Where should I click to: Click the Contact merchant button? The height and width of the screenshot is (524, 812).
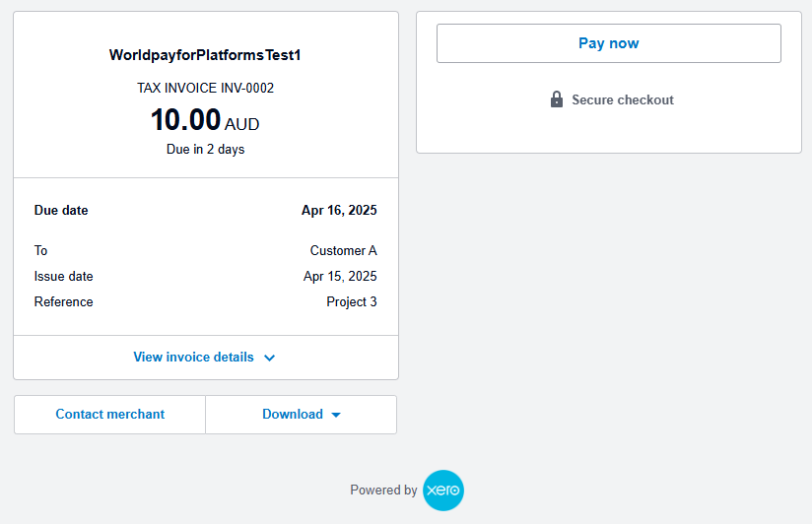coord(110,415)
